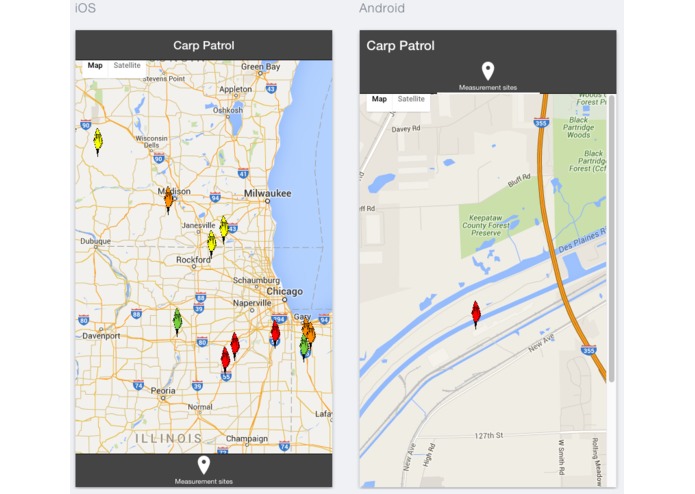Click the Black Partridge Woods label
695x494 pixels.
[578, 128]
